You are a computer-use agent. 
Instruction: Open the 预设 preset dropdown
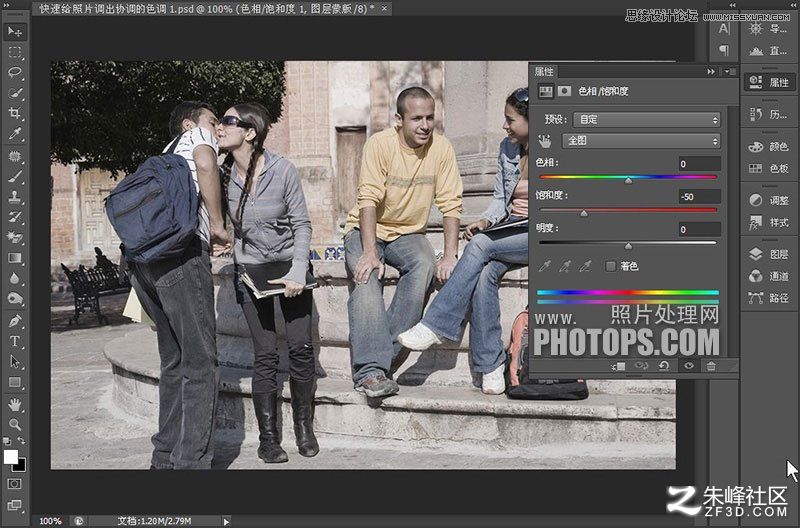647,119
